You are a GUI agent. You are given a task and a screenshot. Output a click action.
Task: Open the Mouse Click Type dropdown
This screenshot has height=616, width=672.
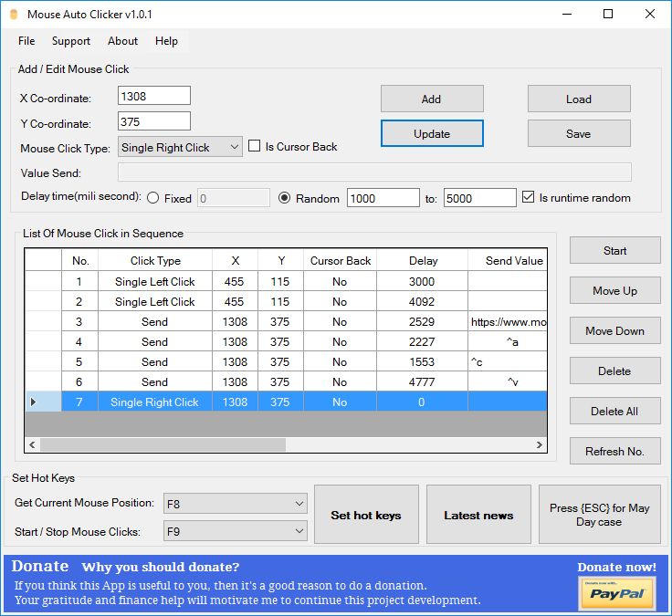(x=180, y=147)
